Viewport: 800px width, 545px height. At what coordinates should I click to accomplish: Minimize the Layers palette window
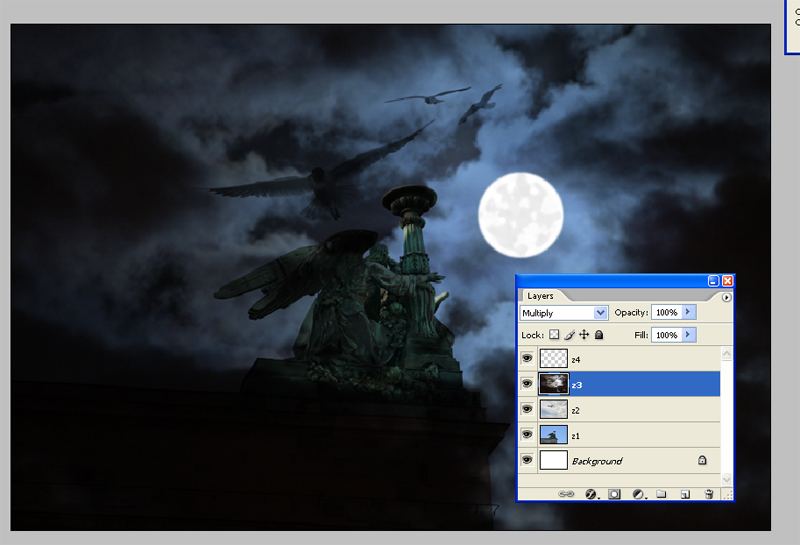click(713, 281)
